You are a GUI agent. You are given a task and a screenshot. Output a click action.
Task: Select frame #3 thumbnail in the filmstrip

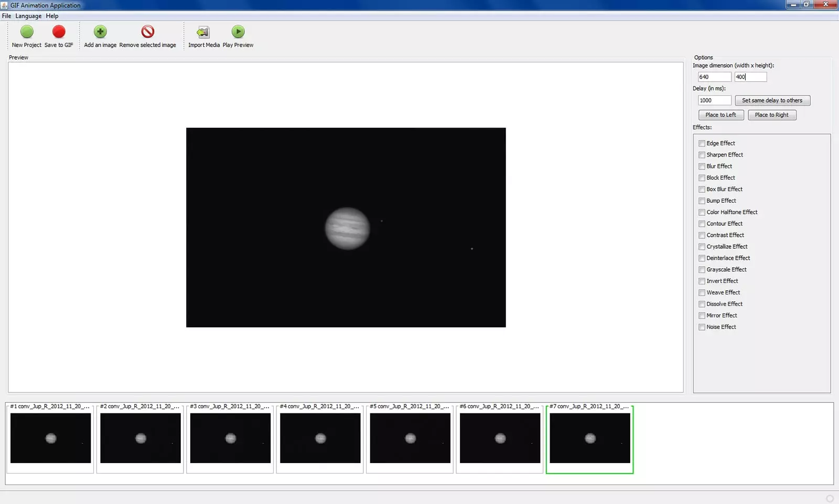pyautogui.click(x=230, y=438)
